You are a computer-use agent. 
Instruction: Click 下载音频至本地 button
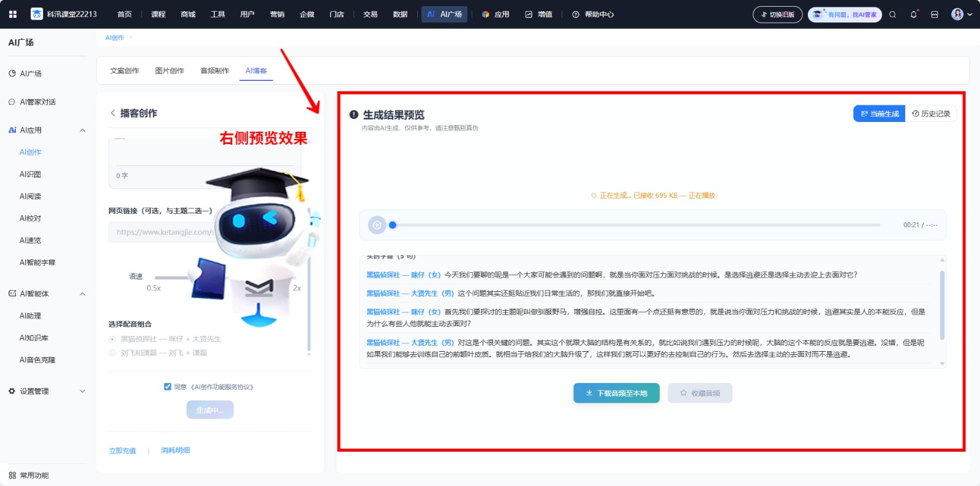(x=616, y=393)
